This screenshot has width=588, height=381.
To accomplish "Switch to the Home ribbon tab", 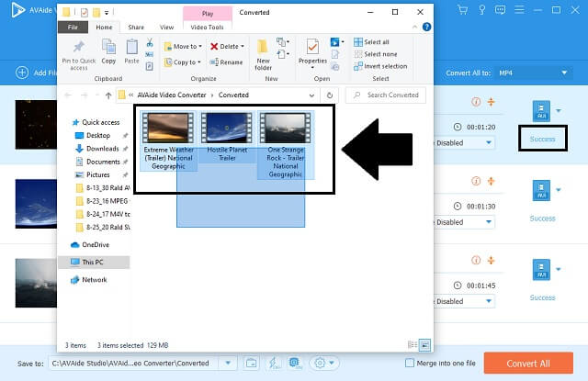I will click(x=104, y=27).
